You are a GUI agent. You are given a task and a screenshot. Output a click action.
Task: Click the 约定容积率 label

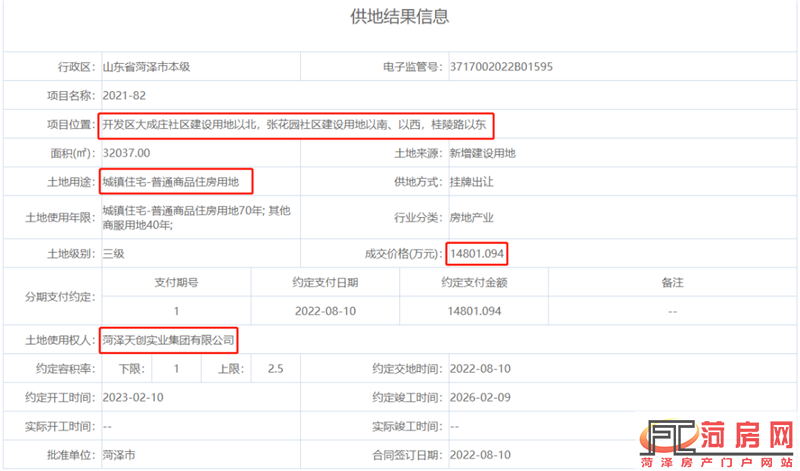66,368
